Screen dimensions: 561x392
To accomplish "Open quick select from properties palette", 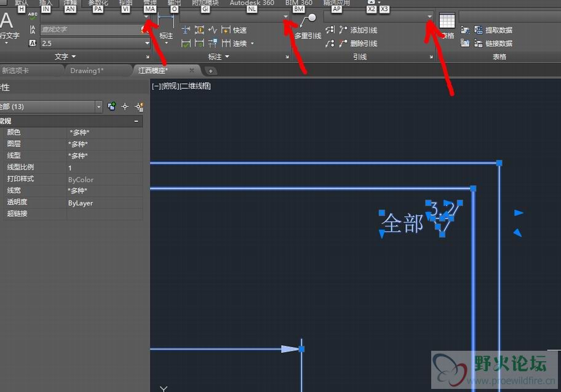I will pyautogui.click(x=139, y=106).
